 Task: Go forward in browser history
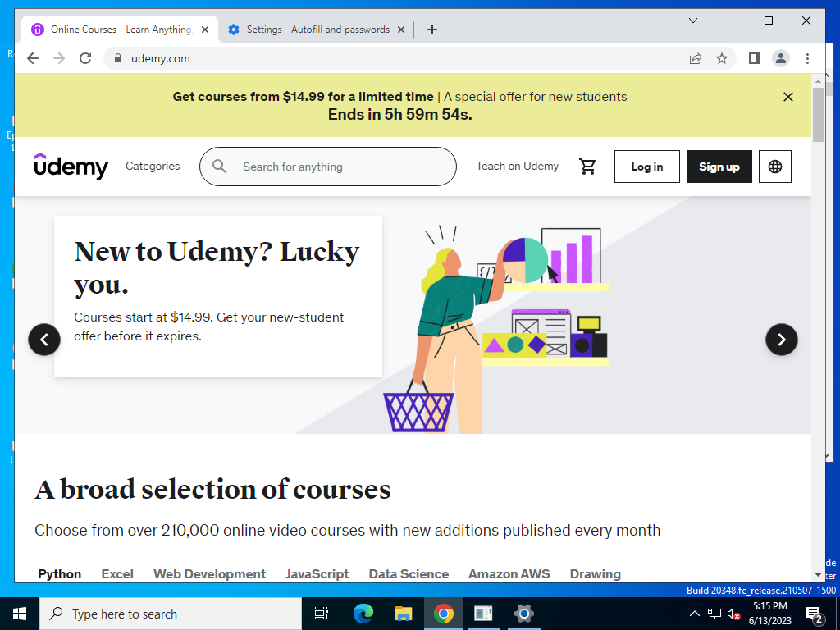59,58
